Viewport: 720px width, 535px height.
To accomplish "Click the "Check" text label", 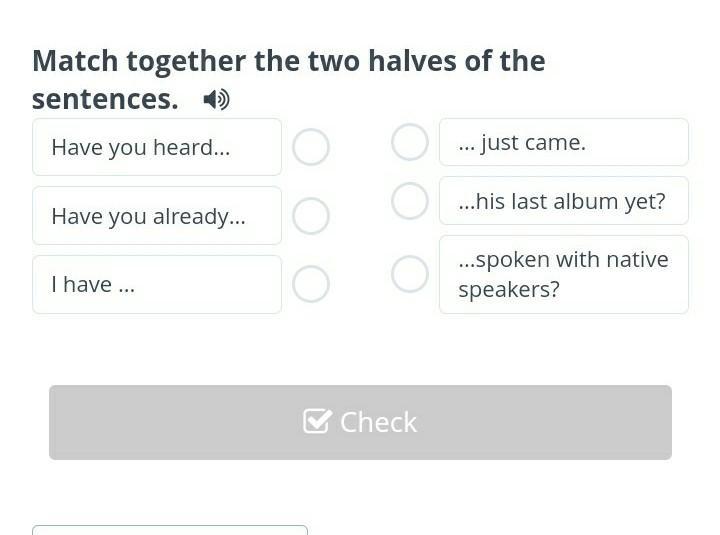I will tap(378, 422).
